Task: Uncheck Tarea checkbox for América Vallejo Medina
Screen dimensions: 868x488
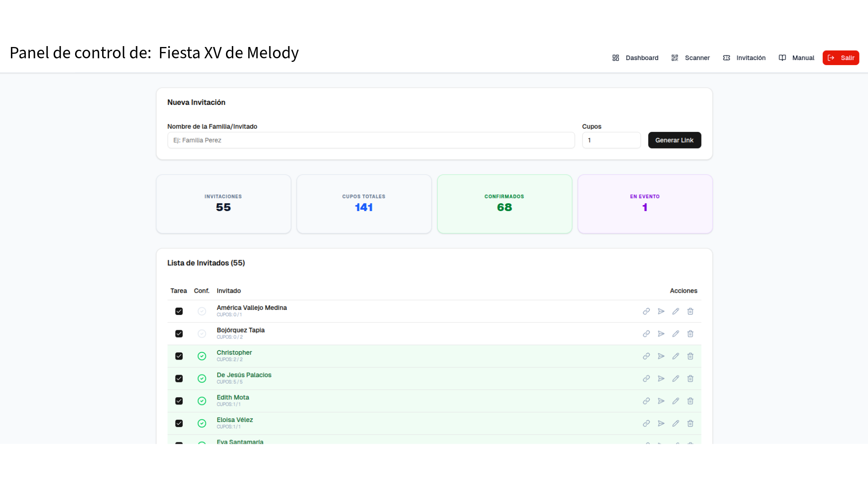Action: tap(179, 311)
